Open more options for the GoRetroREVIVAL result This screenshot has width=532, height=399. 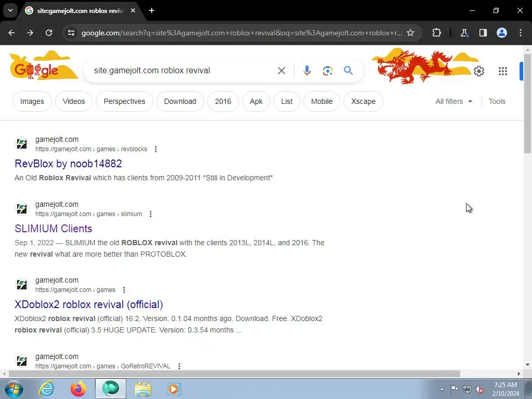coord(179,366)
